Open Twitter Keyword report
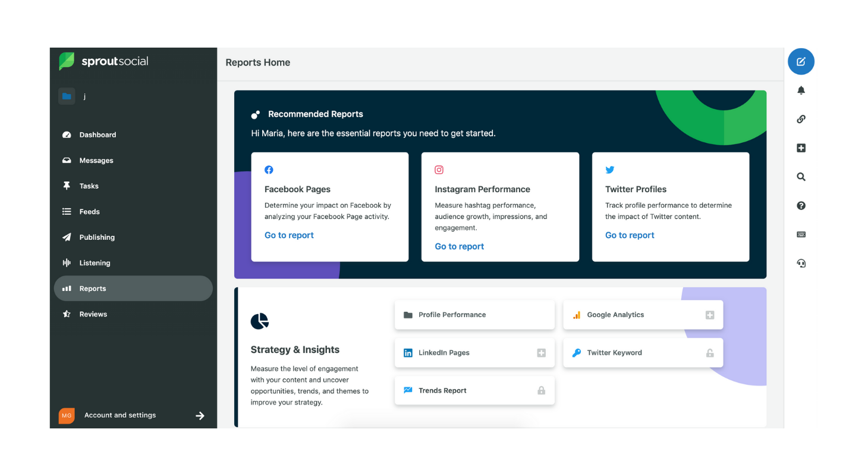This screenshot has height=476, width=868. pyautogui.click(x=643, y=353)
